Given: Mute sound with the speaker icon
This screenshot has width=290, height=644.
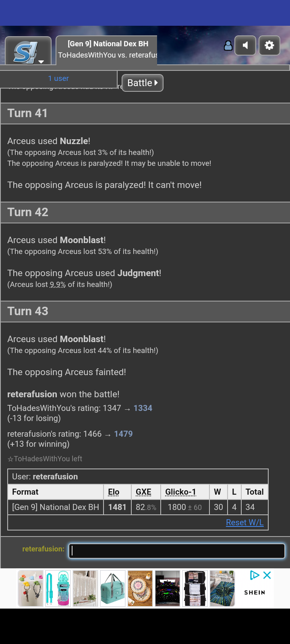Looking at the screenshot, I should coord(246,45).
